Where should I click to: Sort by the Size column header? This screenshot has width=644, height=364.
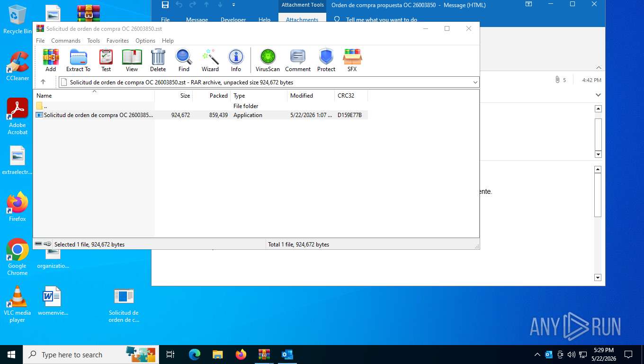point(173,95)
